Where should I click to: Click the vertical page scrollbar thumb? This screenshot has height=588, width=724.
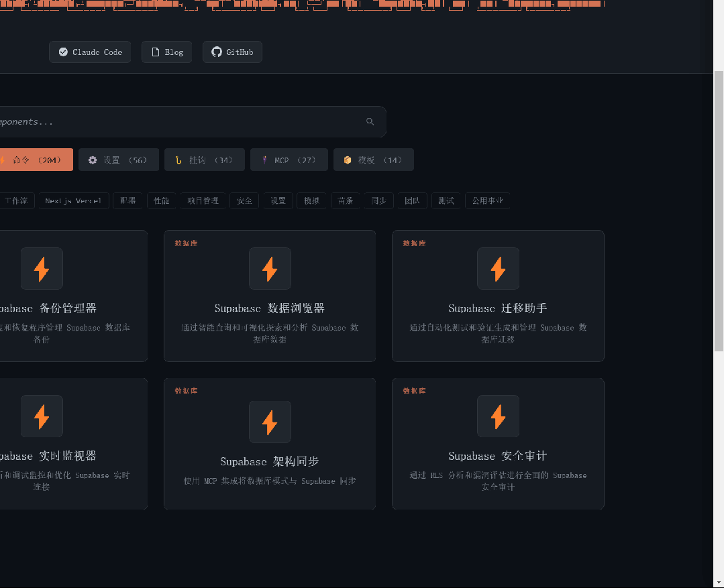click(719, 211)
